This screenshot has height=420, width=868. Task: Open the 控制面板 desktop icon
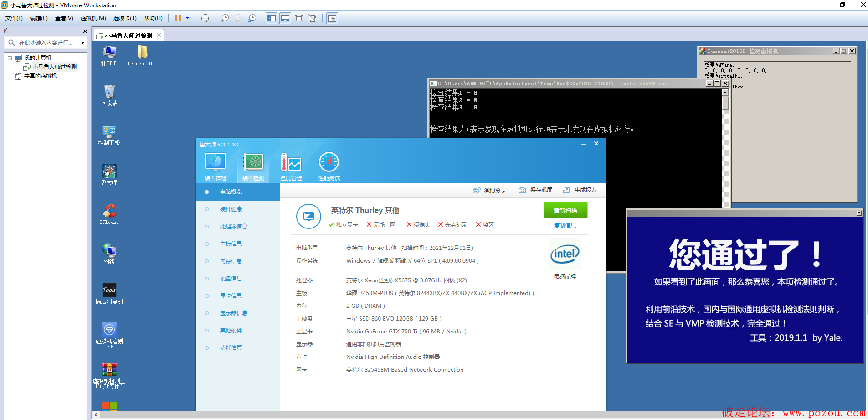[x=109, y=135]
